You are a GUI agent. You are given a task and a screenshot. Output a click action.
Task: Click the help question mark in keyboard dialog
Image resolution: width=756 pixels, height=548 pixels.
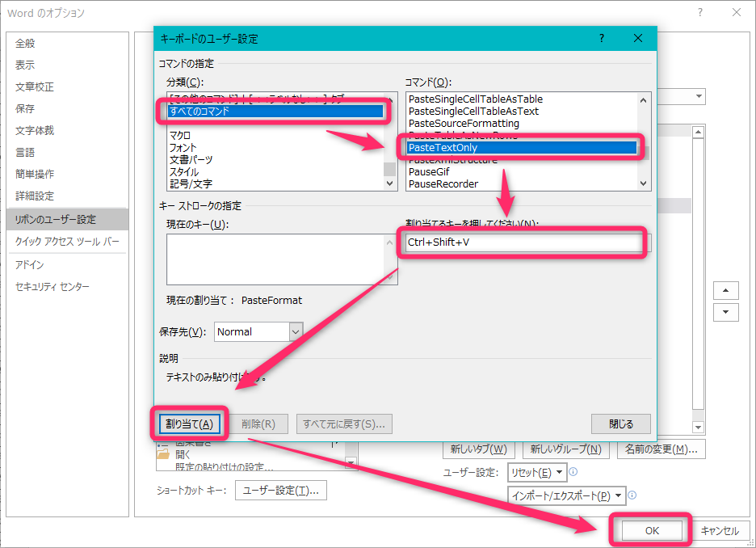[x=602, y=38]
